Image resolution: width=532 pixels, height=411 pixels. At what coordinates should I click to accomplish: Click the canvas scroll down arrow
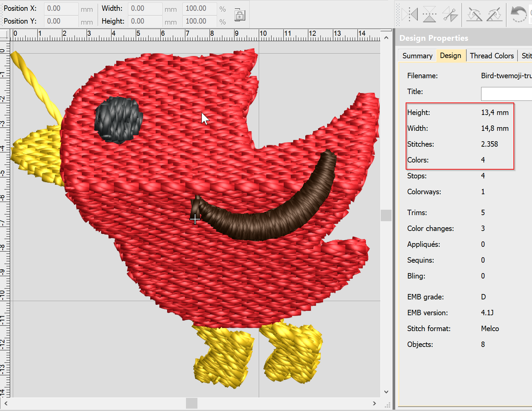(x=386, y=392)
